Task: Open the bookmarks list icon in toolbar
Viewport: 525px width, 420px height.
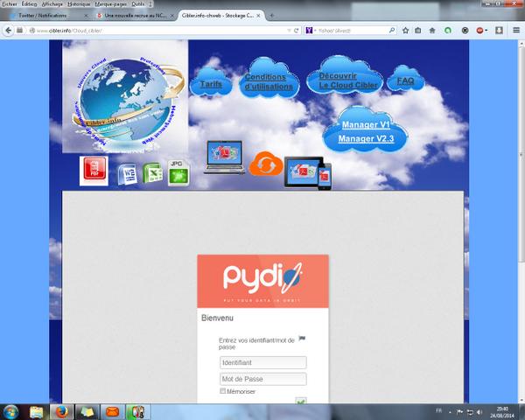Action: pyautogui.click(x=418, y=31)
